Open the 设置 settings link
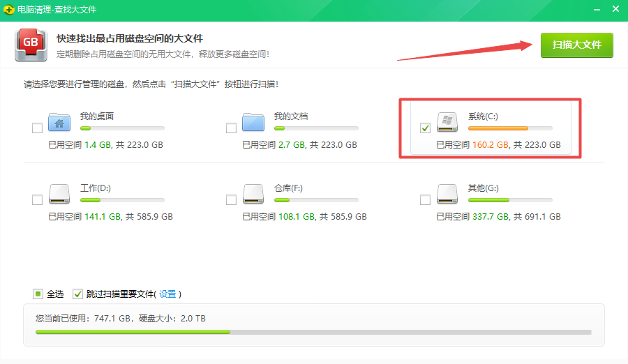The width and height of the screenshot is (628, 364). 167,294
